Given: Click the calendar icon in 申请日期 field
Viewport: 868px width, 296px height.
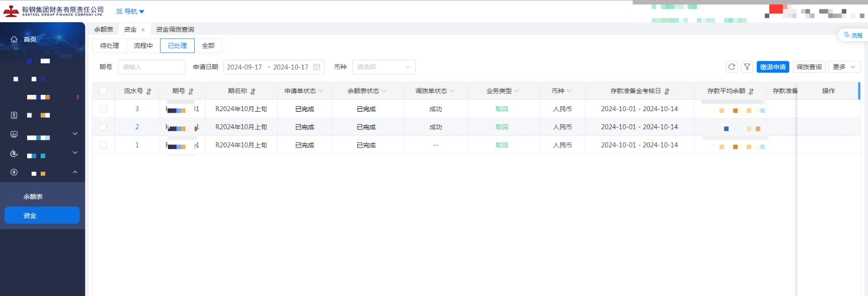Looking at the screenshot, I should point(317,67).
